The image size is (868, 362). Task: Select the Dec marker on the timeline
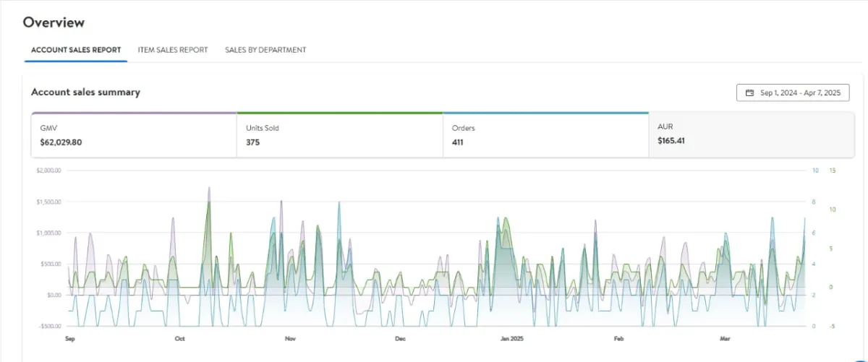400,338
